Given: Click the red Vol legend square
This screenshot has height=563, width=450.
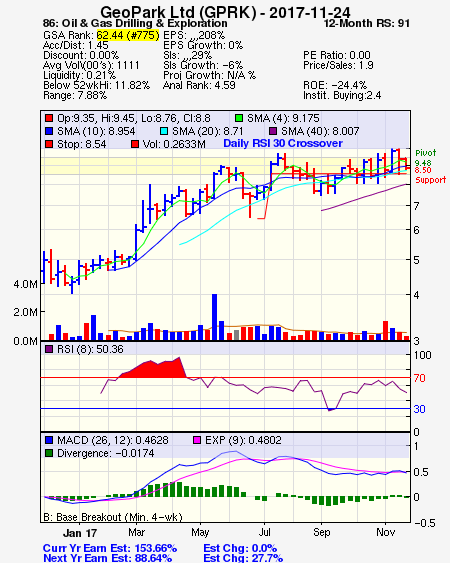Looking at the screenshot, I should [x=135, y=144].
